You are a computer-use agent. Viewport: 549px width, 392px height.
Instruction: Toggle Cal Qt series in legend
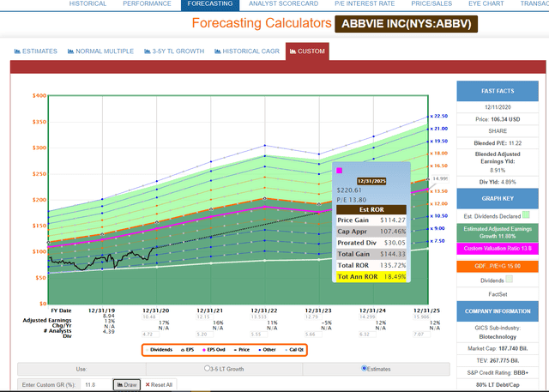(294, 350)
